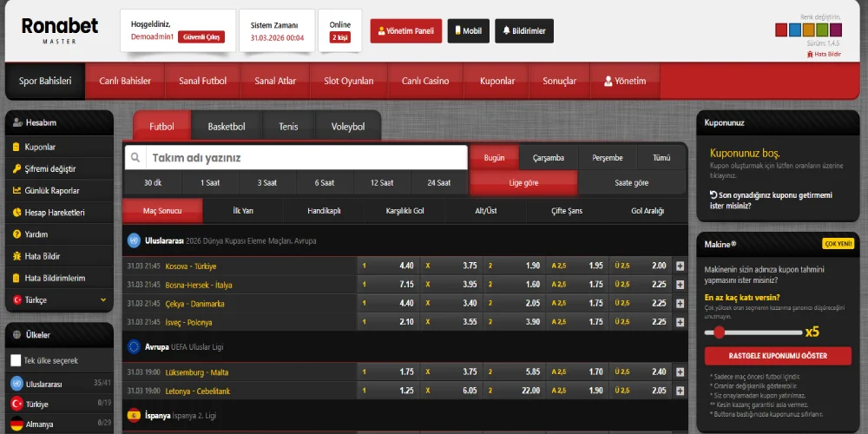Switch to the Tenis tab
This screenshot has height=434, width=868.
coord(288,127)
